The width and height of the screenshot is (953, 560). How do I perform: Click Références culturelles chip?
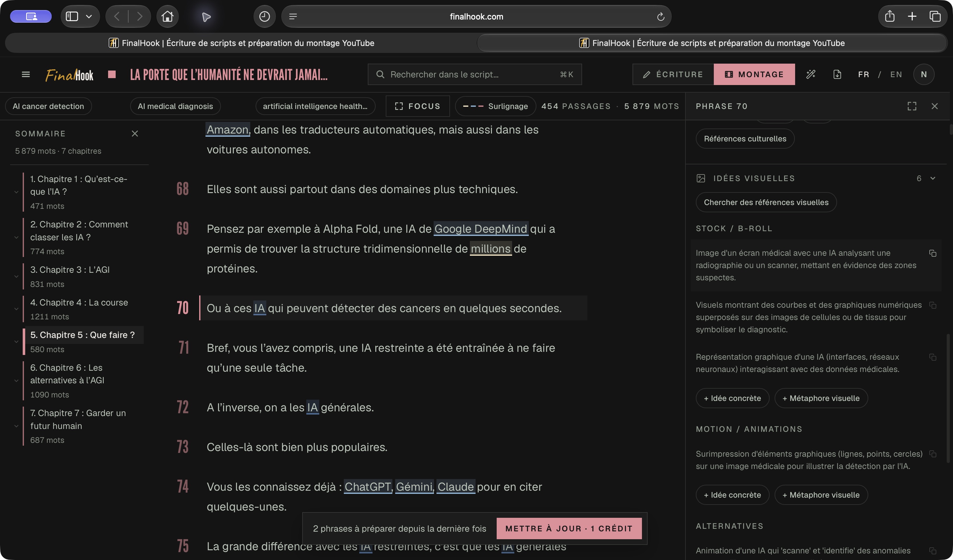coord(745,139)
